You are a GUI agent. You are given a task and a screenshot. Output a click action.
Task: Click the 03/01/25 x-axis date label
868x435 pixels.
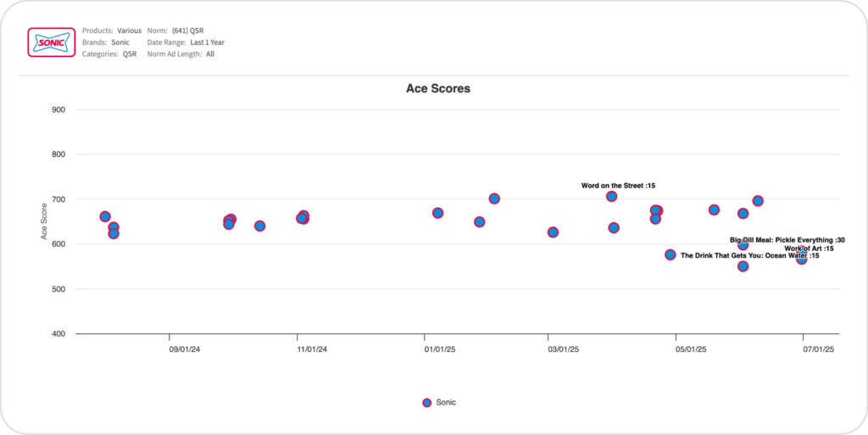click(x=564, y=349)
